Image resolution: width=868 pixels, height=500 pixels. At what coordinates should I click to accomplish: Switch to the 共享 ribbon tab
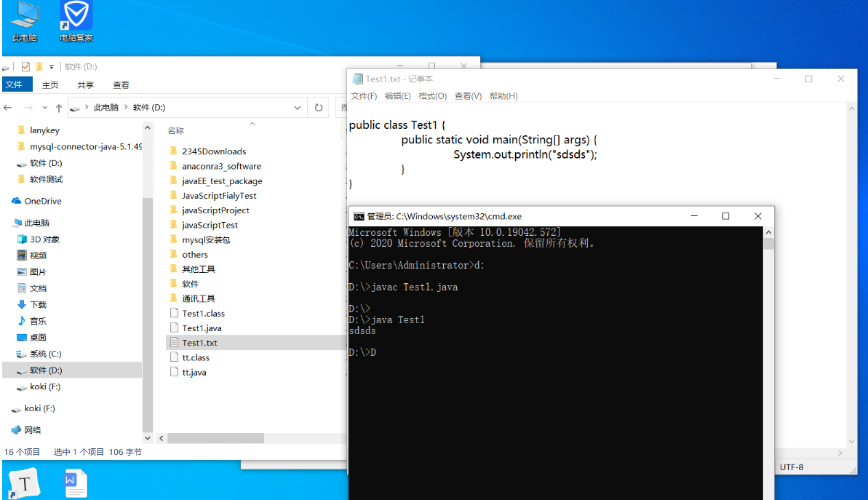pos(85,84)
